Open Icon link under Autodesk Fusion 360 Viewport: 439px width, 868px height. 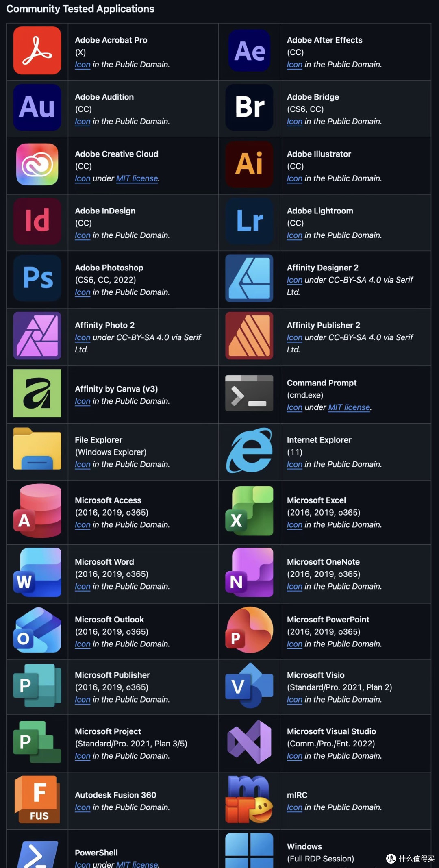point(83,807)
